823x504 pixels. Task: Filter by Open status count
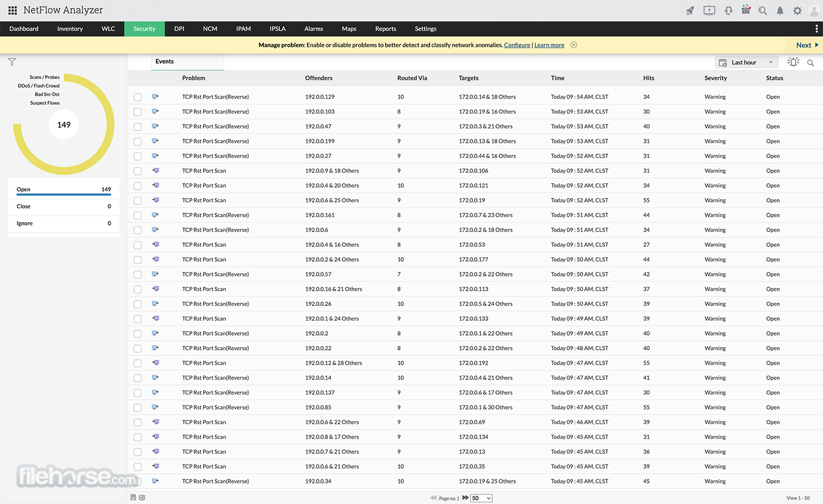(64, 190)
